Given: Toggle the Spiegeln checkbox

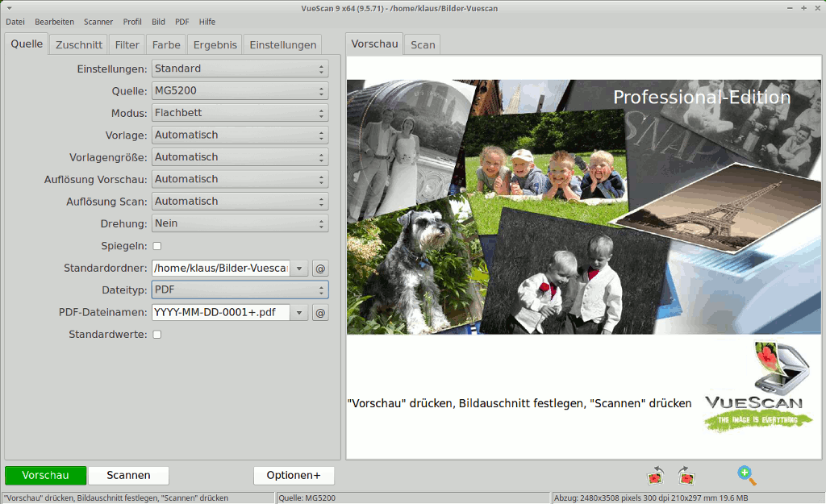Looking at the screenshot, I should [x=157, y=246].
